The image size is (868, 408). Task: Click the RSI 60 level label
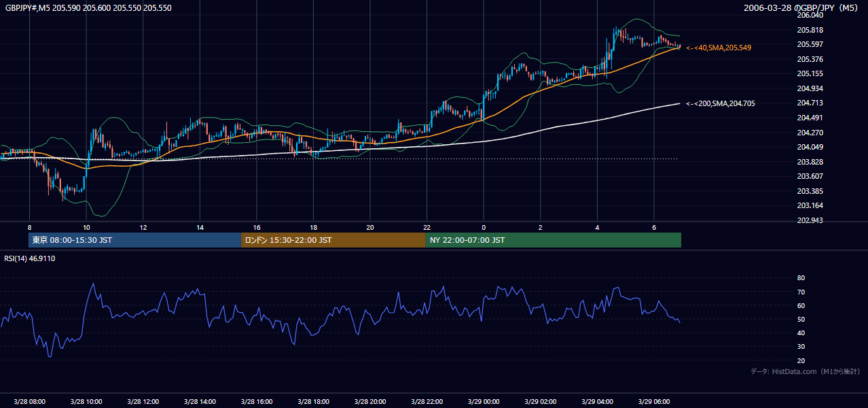click(x=801, y=305)
